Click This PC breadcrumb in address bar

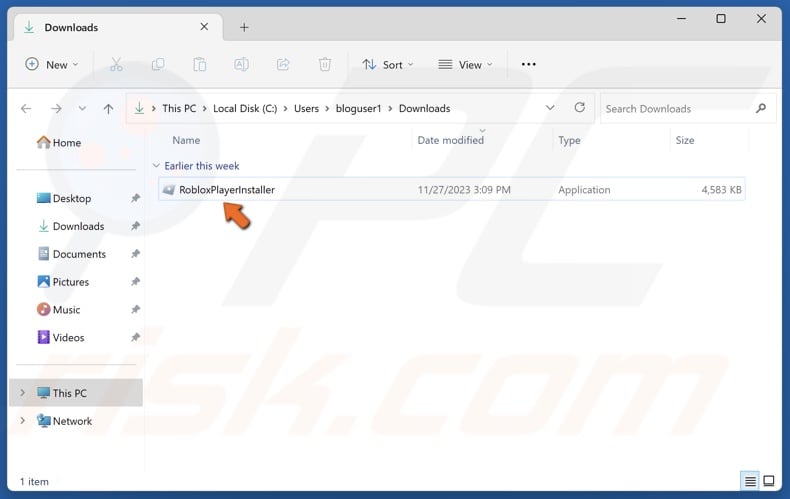point(179,108)
